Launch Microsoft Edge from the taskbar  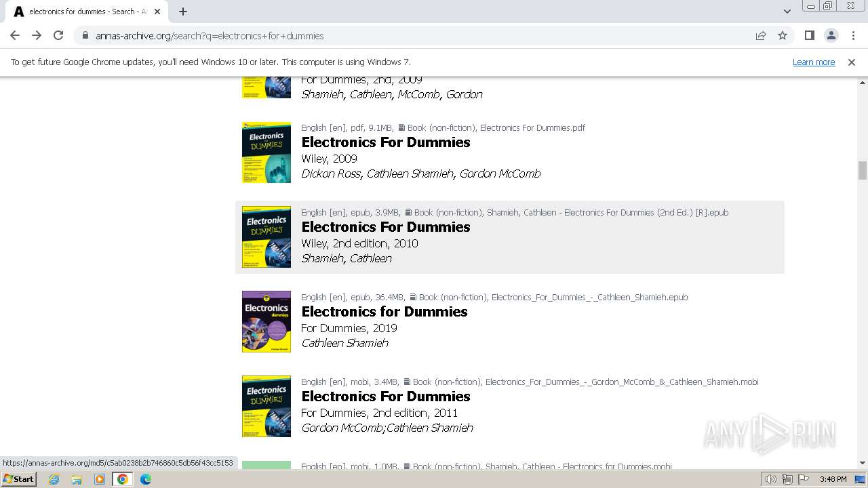(x=146, y=479)
